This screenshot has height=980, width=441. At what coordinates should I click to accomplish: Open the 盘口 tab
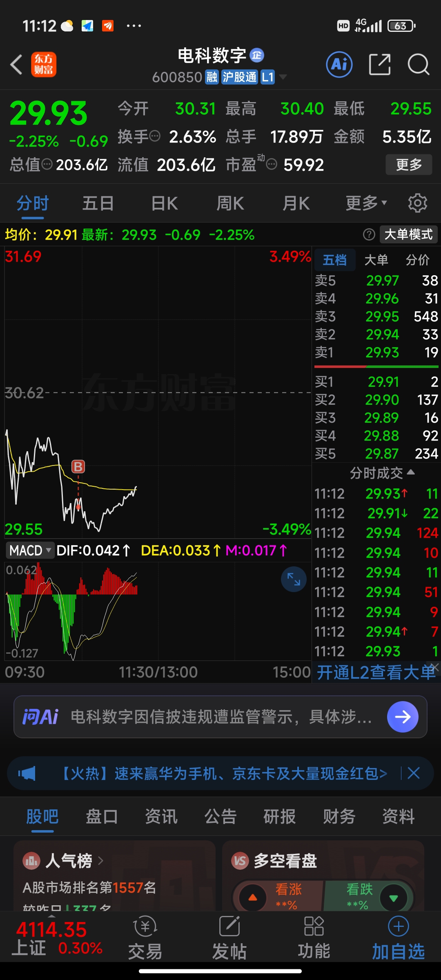coord(102,816)
